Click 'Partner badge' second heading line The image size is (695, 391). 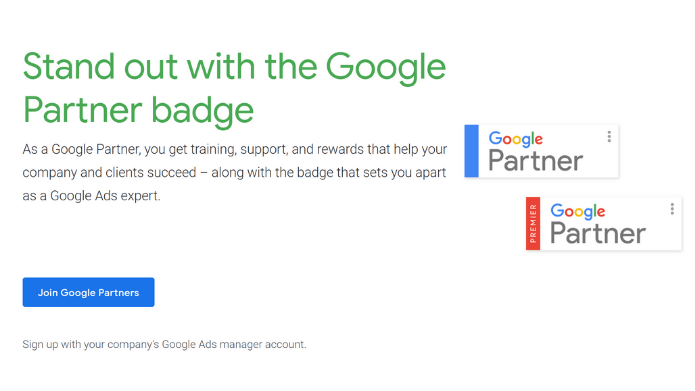coord(138,110)
